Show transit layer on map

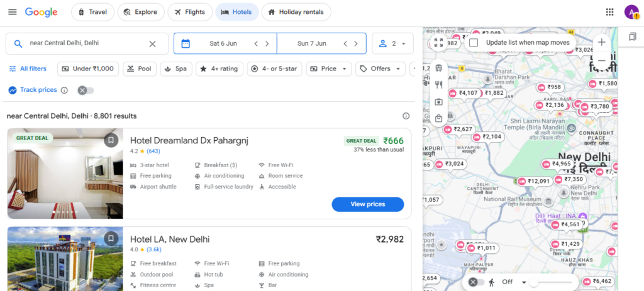pos(438,67)
